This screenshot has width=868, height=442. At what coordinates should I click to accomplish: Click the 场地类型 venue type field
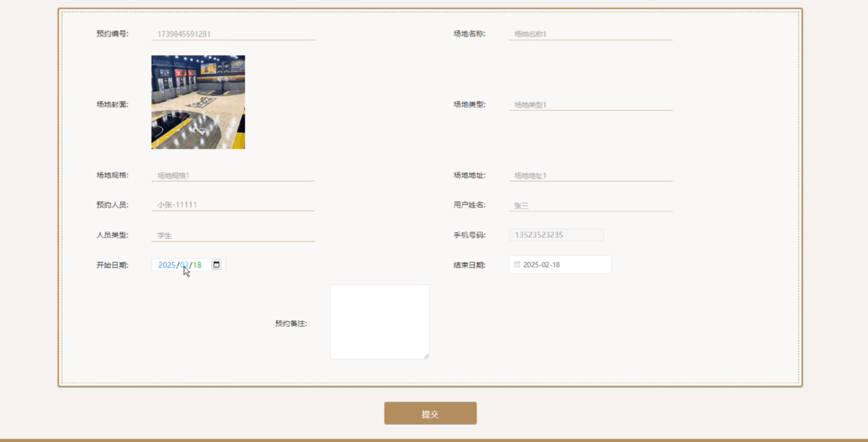pyautogui.click(x=590, y=105)
